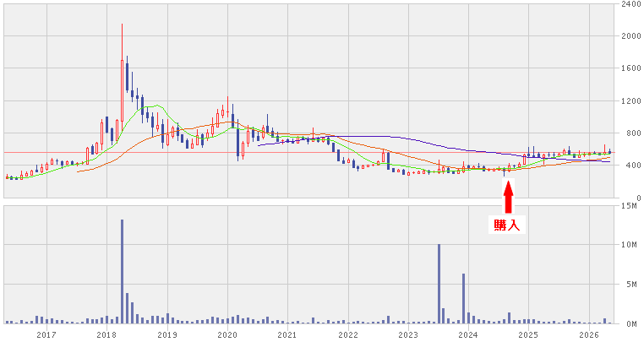Click the 2019 year label on the time axis
Image resolution: width=644 pixels, height=342 pixels.
coord(167,335)
